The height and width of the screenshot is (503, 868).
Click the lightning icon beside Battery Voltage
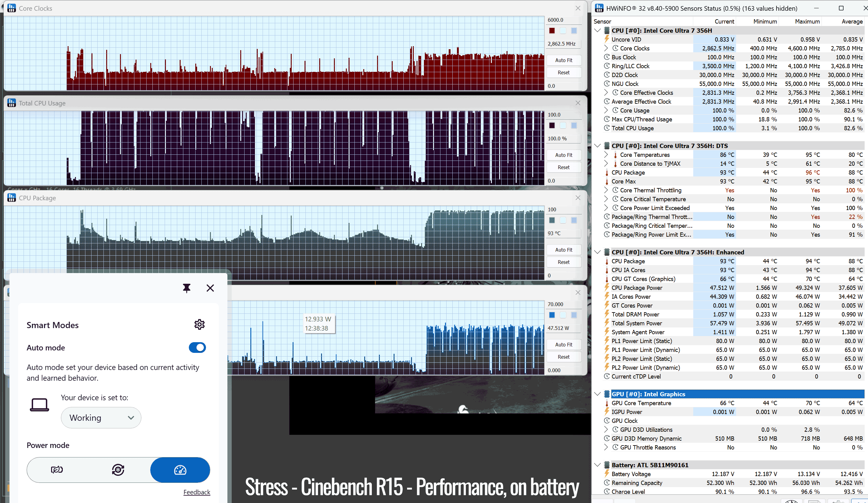click(607, 474)
